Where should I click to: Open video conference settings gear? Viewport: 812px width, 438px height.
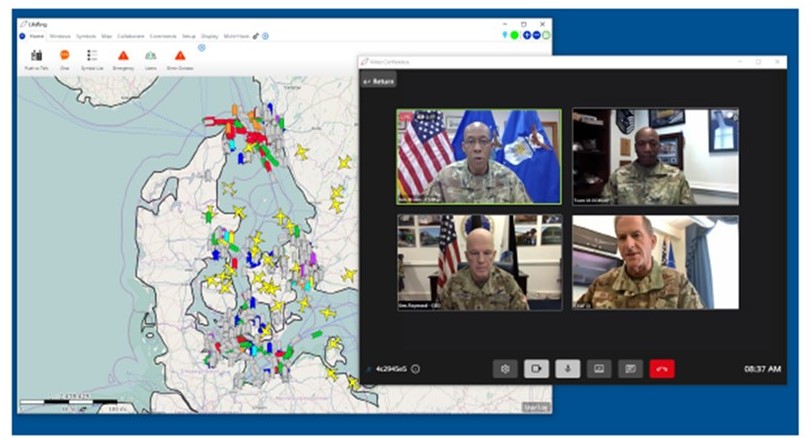point(505,369)
